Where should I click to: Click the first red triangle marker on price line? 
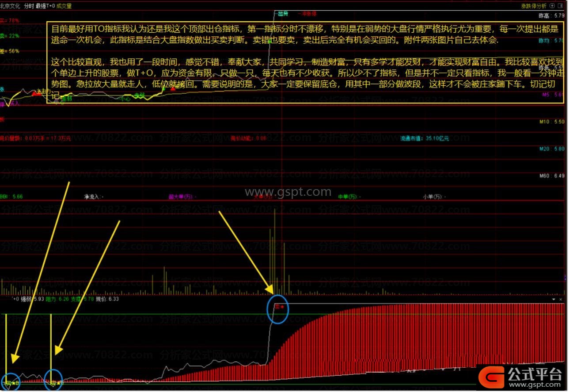tap(34, 93)
